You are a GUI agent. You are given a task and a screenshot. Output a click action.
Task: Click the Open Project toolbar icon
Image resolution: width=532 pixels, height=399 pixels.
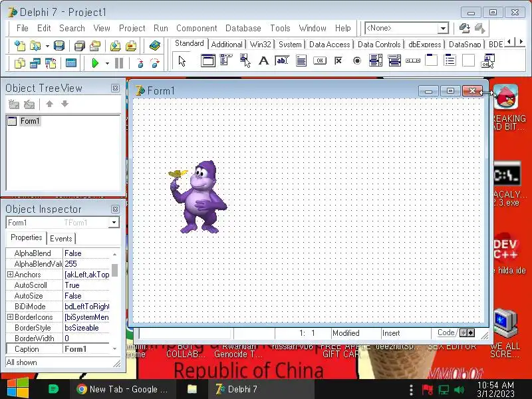[95, 45]
